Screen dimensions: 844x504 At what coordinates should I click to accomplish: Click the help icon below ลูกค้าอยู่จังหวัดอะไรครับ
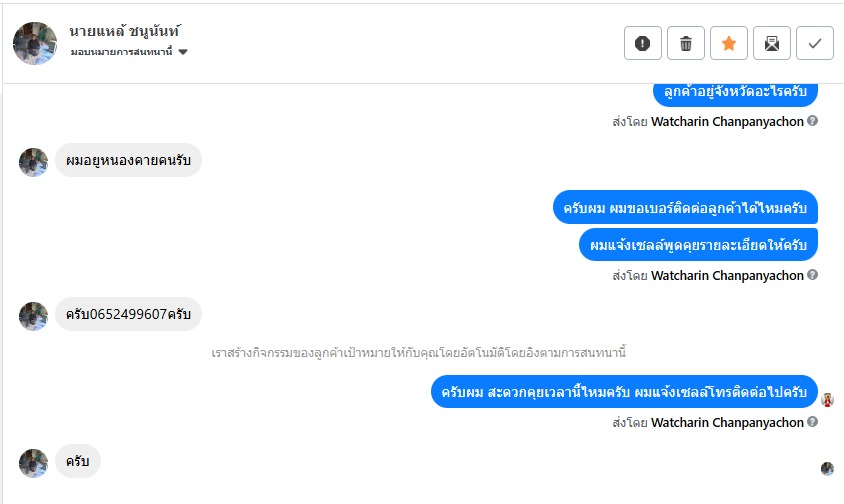coord(813,121)
